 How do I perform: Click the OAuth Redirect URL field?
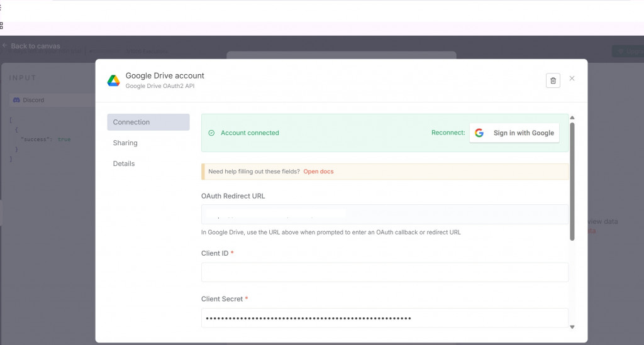[x=384, y=214]
